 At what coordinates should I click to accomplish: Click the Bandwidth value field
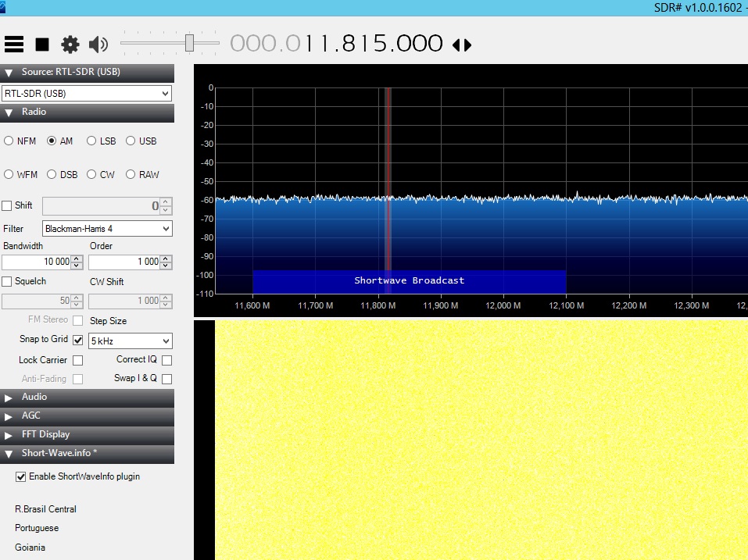[x=36, y=262]
